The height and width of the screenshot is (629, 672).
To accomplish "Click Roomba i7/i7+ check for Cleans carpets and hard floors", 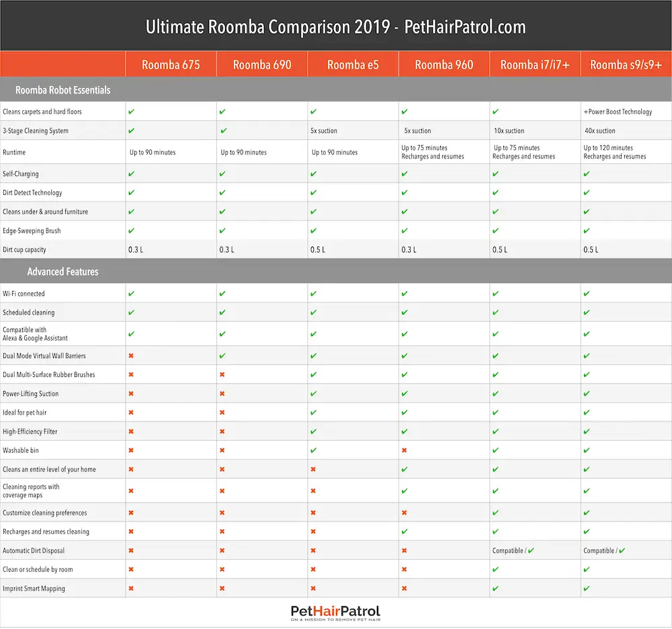I will 495,112.
